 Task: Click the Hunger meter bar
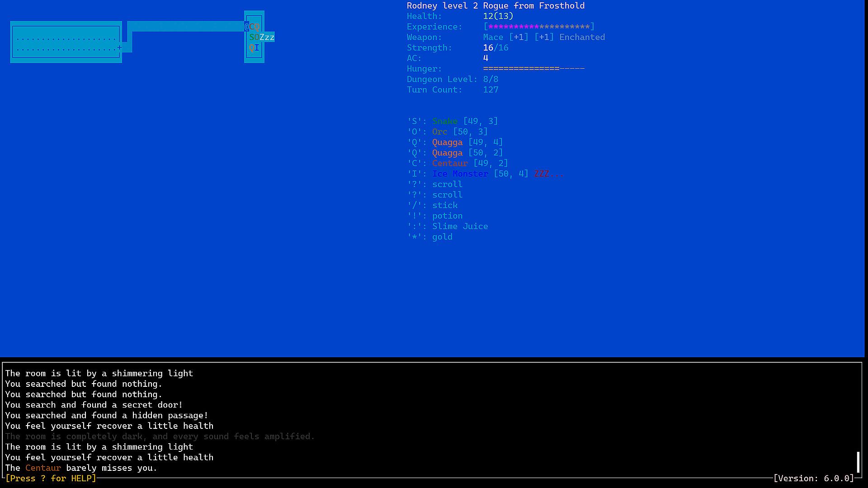(x=533, y=69)
